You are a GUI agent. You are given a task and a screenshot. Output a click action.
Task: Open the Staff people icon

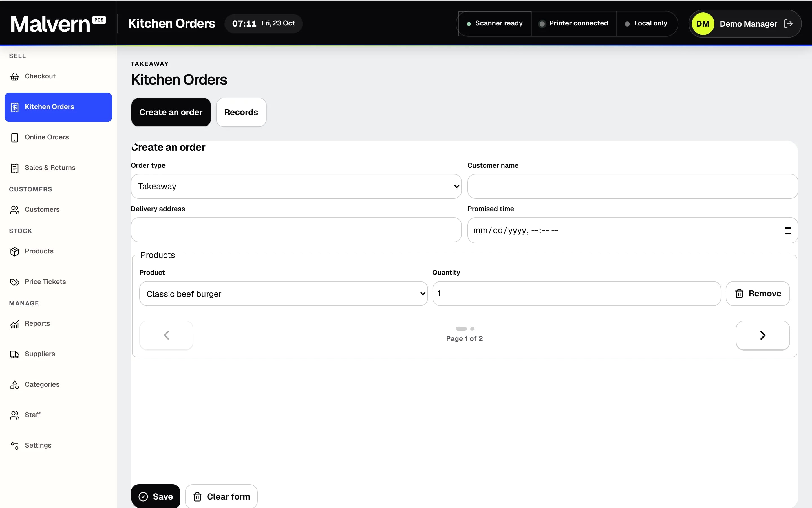tap(14, 415)
